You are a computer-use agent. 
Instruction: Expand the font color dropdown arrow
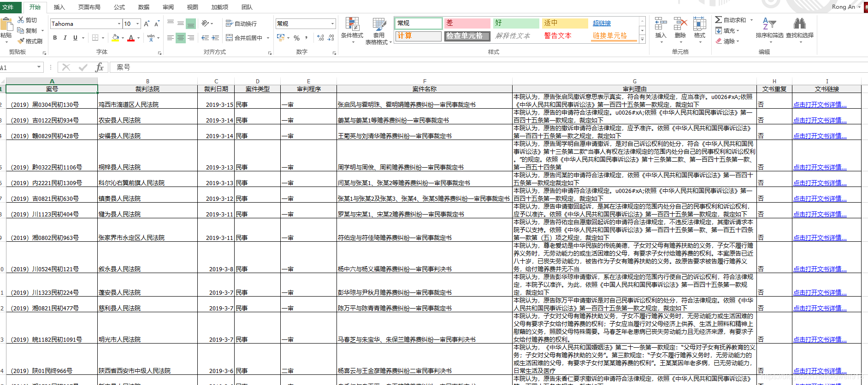coord(139,38)
